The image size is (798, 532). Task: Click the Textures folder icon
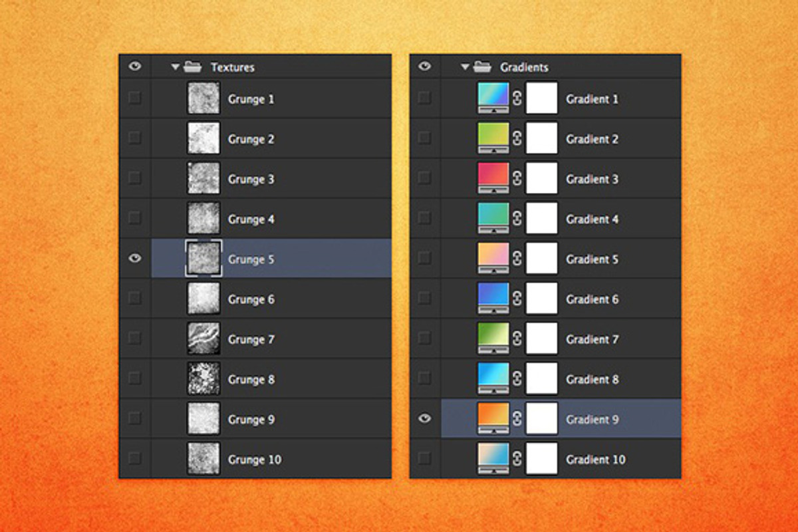(x=192, y=66)
